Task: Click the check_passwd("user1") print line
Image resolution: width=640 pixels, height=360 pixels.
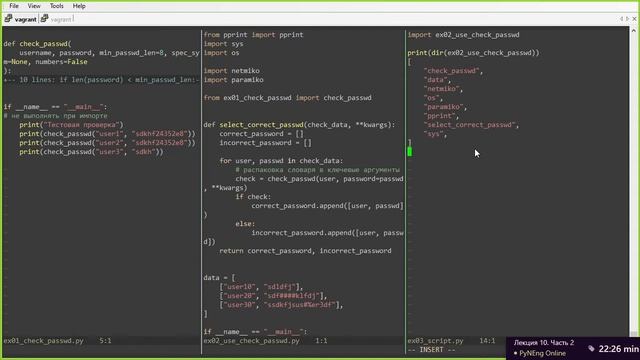Action: (107, 134)
